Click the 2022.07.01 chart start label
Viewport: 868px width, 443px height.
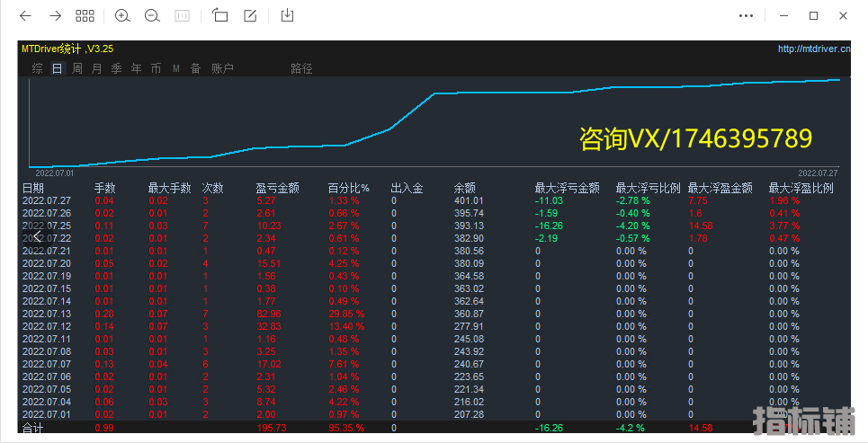pyautogui.click(x=54, y=173)
